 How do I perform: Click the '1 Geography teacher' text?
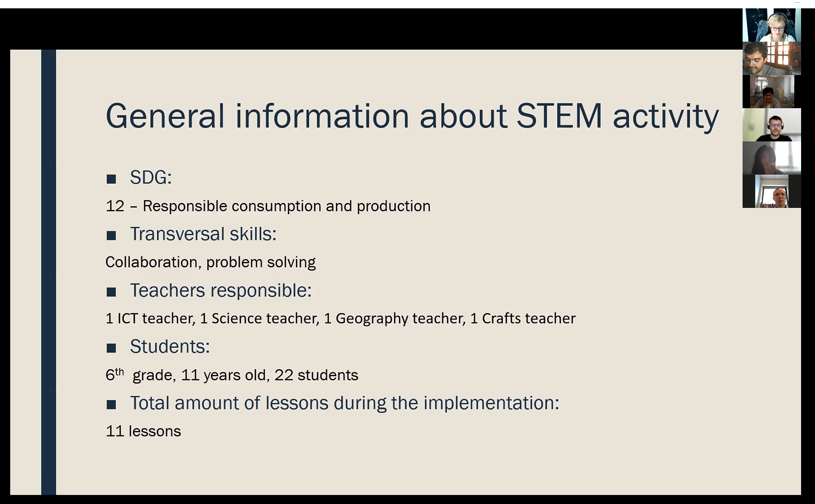pyautogui.click(x=394, y=319)
